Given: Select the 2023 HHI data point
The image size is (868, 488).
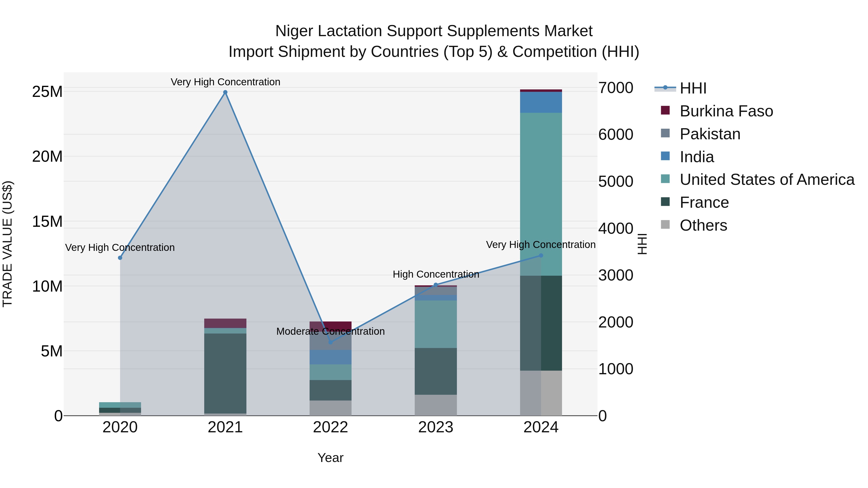Looking at the screenshot, I should 436,285.
